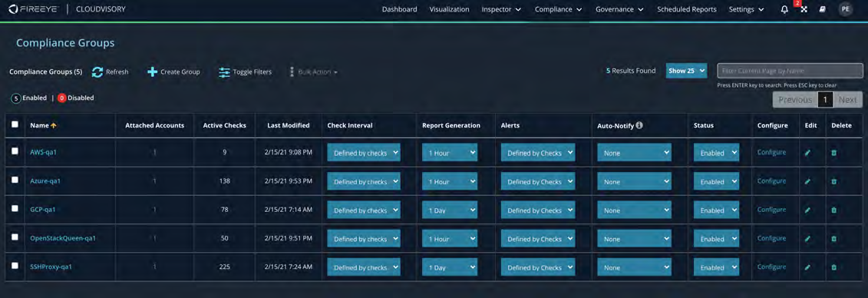Screen dimensions: 868x298
Task: Open the documentation book icon
Action: pyautogui.click(x=823, y=9)
